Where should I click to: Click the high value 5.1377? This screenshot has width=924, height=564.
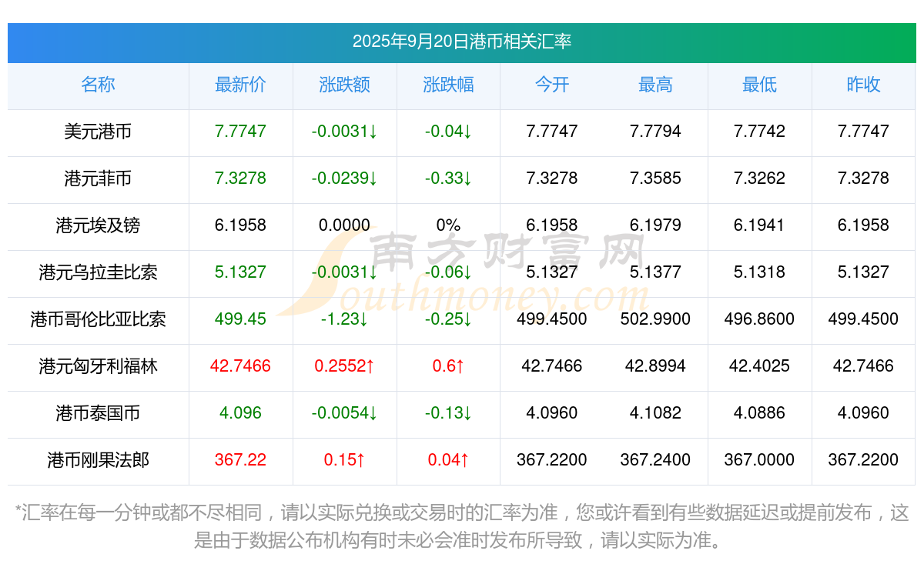[656, 272]
